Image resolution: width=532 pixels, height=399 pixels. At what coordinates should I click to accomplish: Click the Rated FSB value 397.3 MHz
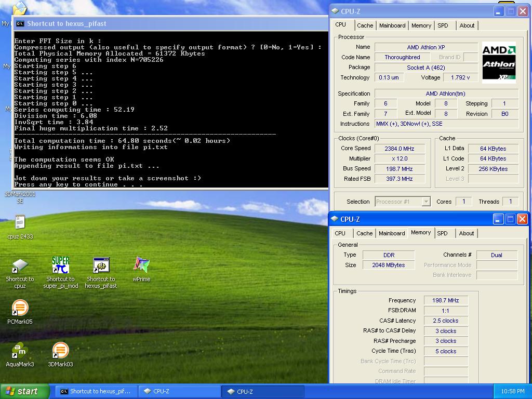coord(400,179)
